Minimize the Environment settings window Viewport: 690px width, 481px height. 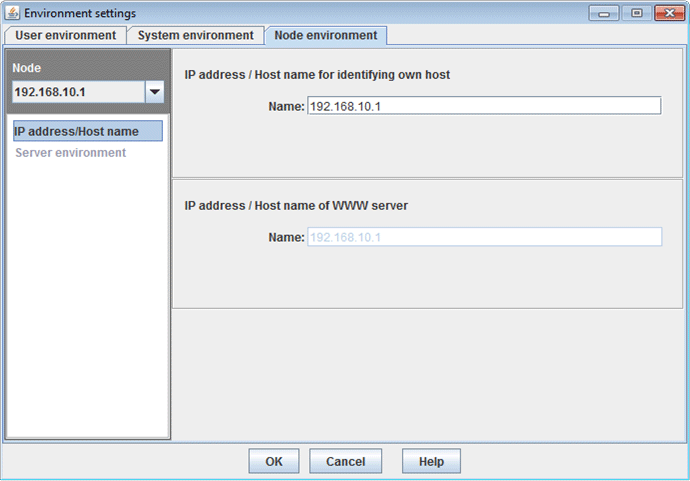pos(604,13)
